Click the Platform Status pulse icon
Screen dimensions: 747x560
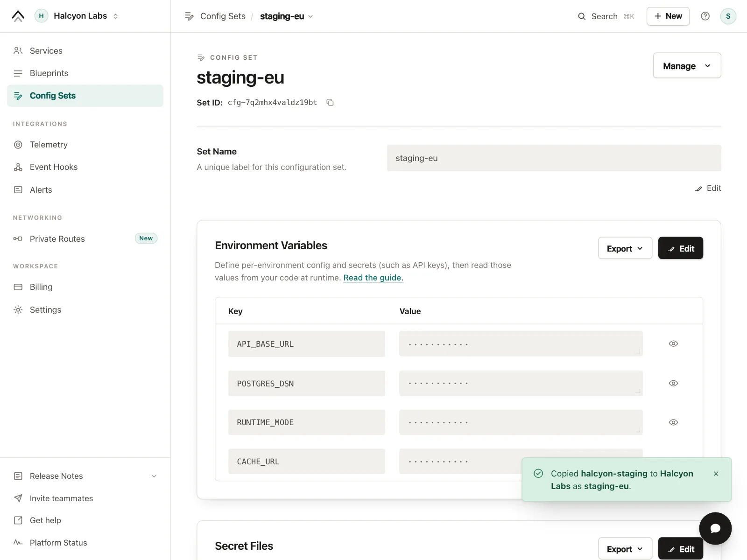click(18, 543)
